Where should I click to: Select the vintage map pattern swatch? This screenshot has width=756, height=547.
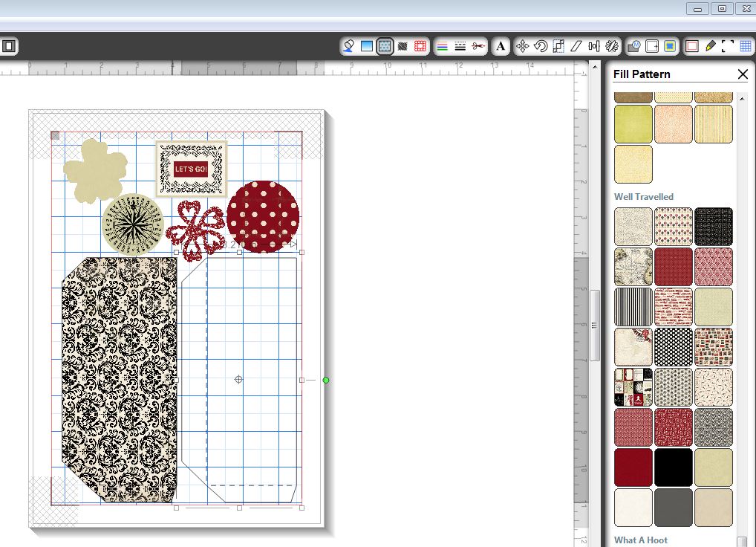tap(633, 267)
